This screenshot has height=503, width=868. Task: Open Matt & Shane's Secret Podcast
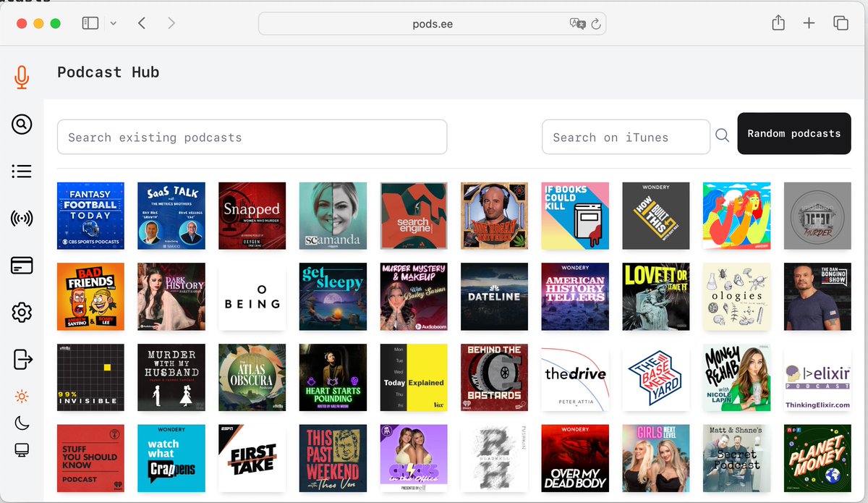[737, 458]
